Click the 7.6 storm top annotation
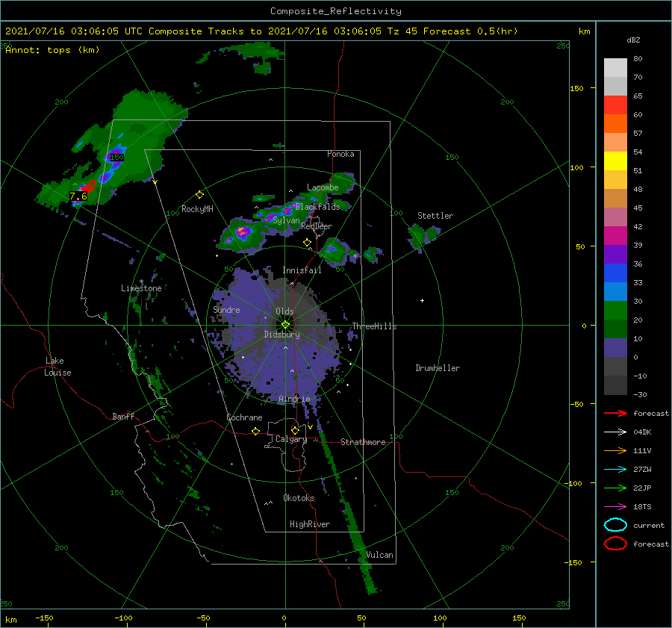672x628 pixels. 78,196
